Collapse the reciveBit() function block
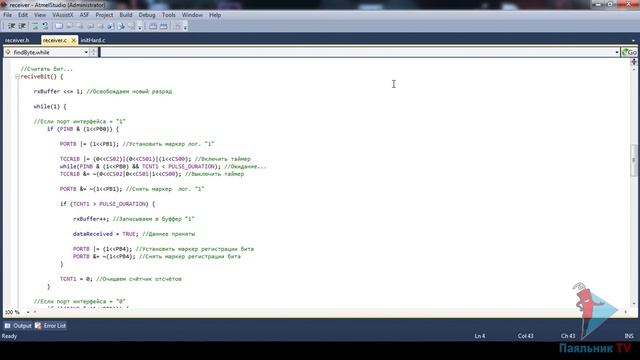Image resolution: width=640 pixels, height=360 pixels. click(17, 76)
